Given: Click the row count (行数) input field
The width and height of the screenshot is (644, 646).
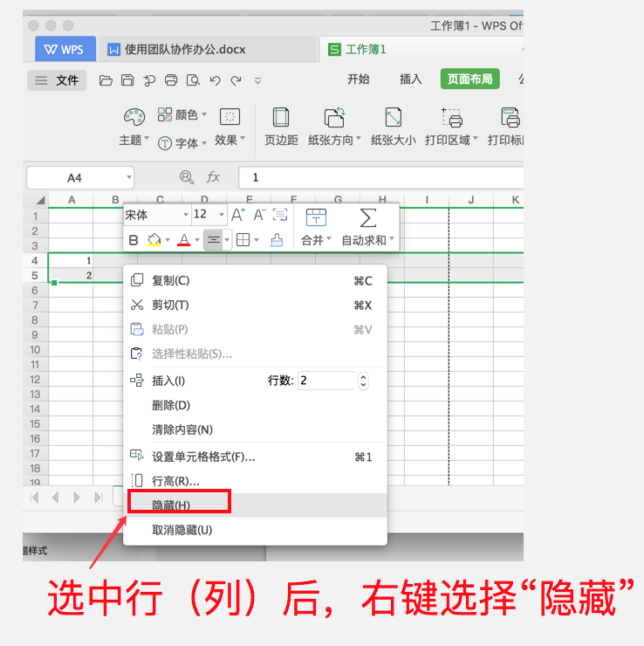Looking at the screenshot, I should [326, 381].
